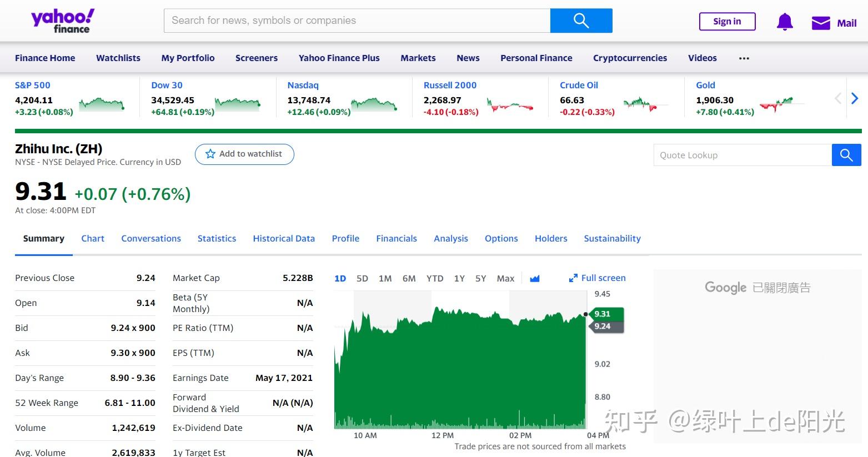Select the 5Y chart range

[x=481, y=278]
